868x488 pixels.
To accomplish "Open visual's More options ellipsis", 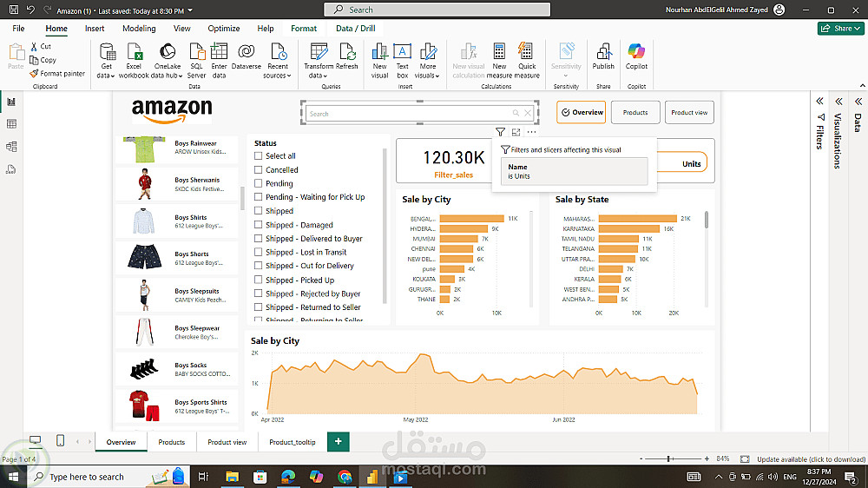I will click(x=531, y=132).
